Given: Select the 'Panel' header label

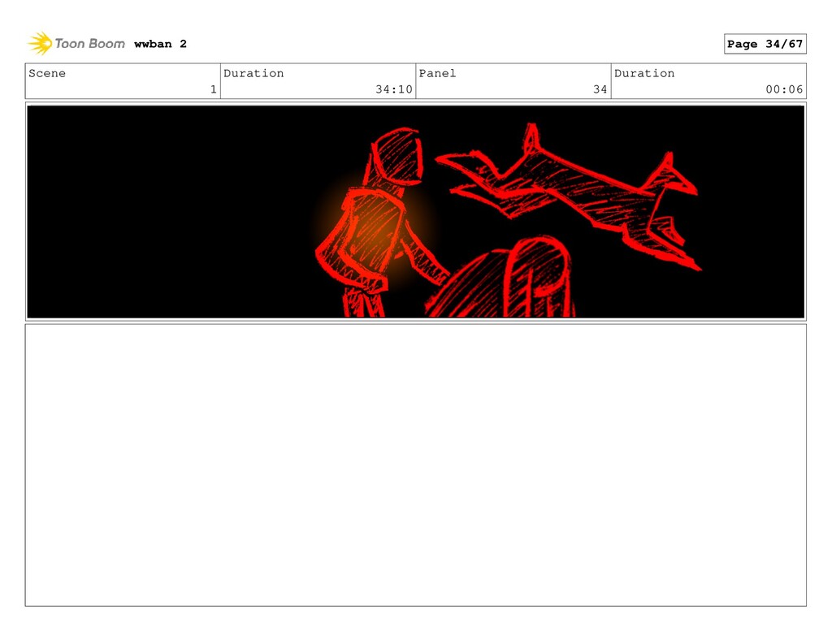Looking at the screenshot, I should pos(437,73).
